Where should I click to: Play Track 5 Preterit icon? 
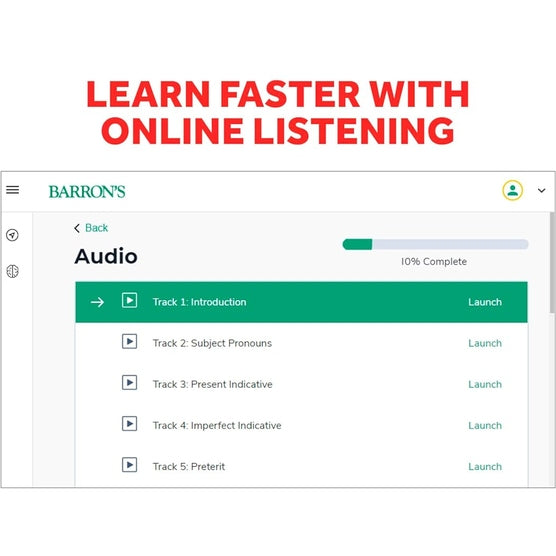(x=129, y=465)
